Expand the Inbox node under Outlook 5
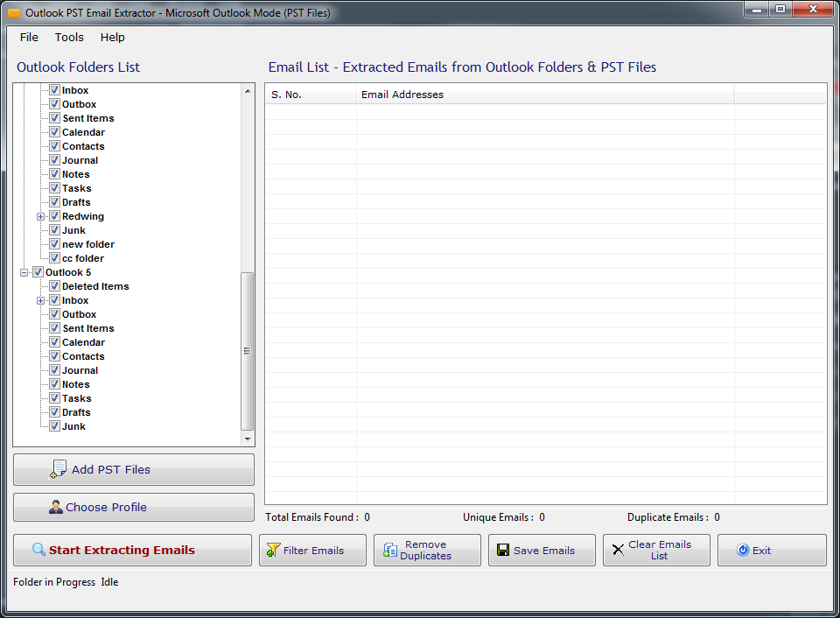 point(41,301)
